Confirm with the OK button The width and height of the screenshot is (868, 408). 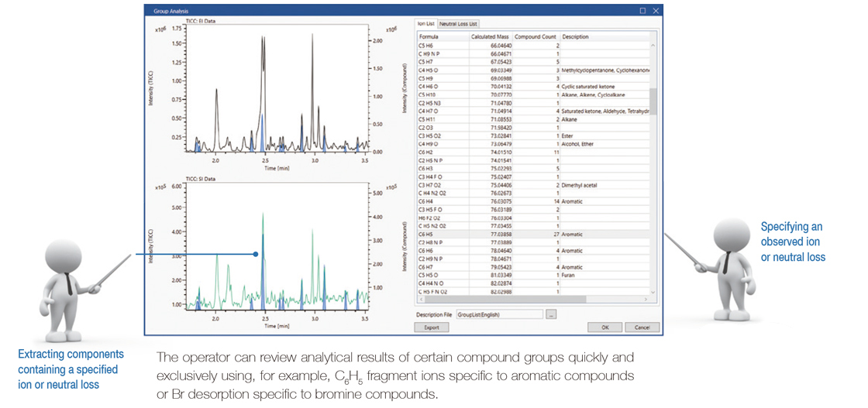tap(604, 327)
